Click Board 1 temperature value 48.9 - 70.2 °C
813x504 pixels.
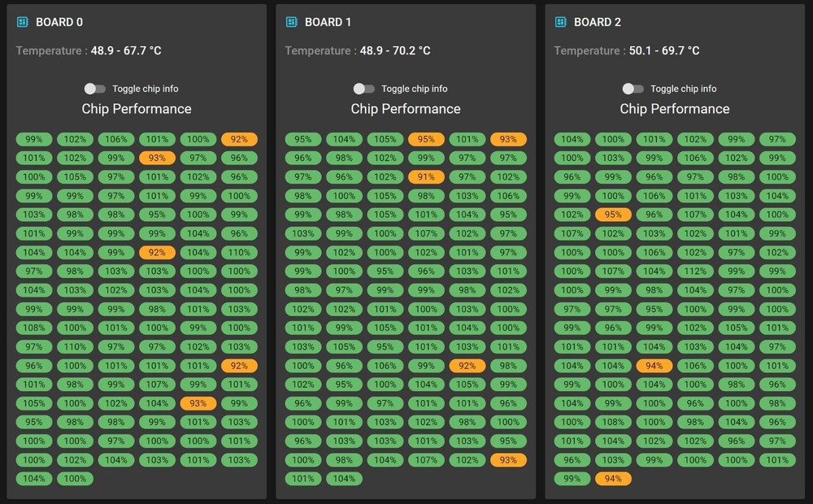pyautogui.click(x=395, y=51)
